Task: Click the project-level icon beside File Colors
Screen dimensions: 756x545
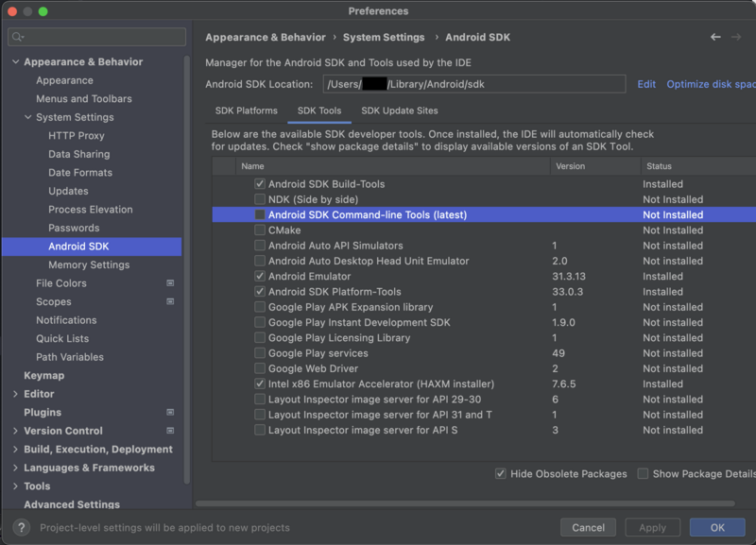Action: (x=170, y=283)
